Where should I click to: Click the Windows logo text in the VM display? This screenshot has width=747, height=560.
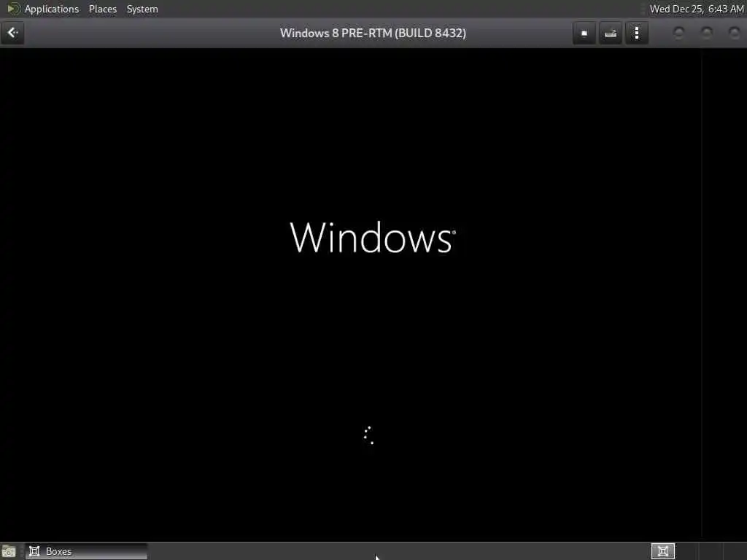point(373,237)
